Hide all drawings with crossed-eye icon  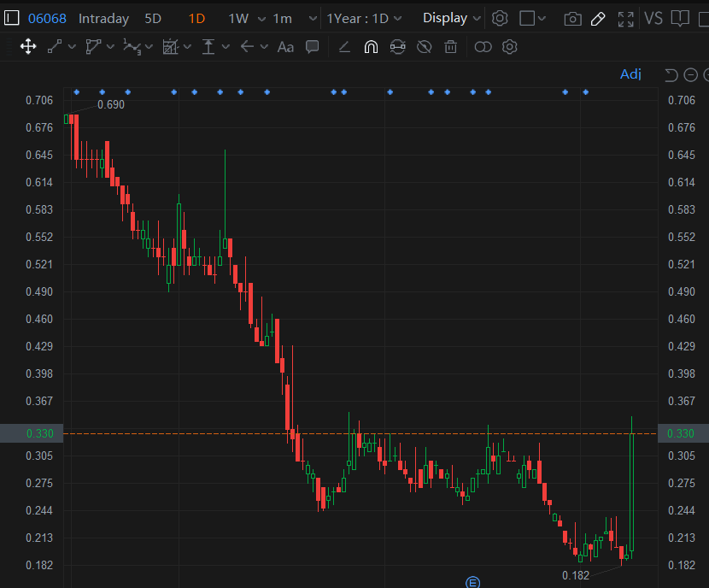(425, 47)
